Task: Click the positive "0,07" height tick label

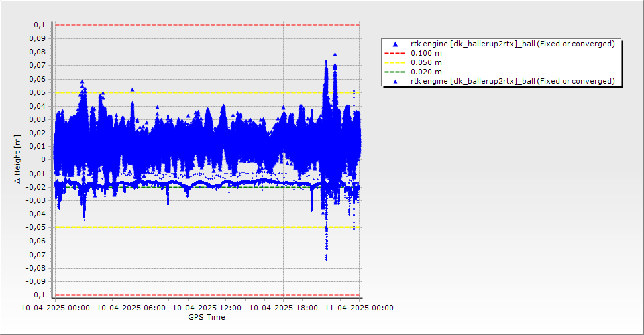Action: [x=38, y=66]
